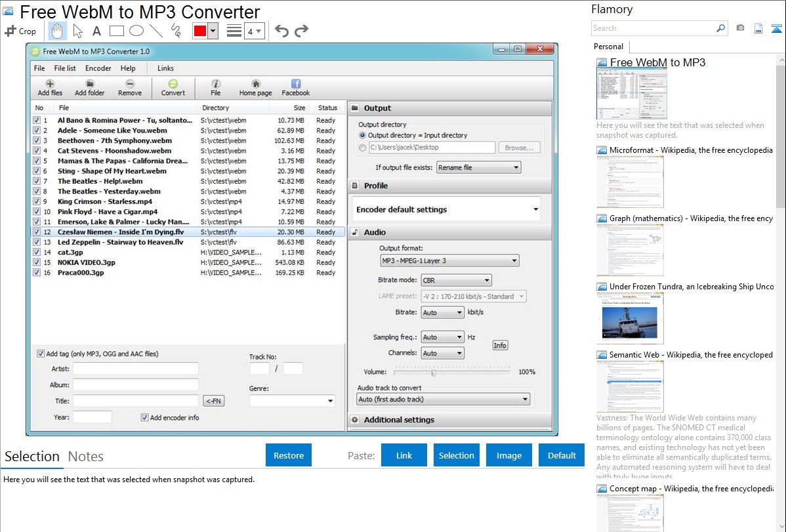Viewport: 786px width, 532px height.
Task: Switch to the Notes tab
Action: 86,457
